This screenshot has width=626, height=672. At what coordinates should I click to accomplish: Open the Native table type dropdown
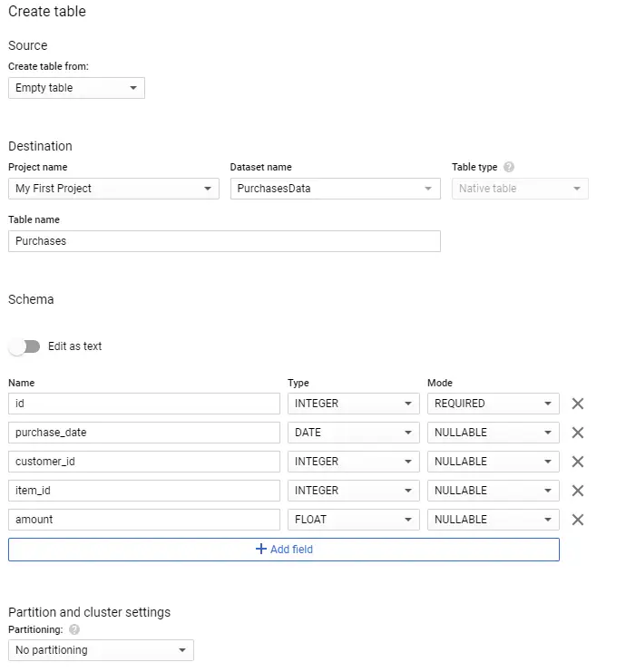tap(520, 189)
